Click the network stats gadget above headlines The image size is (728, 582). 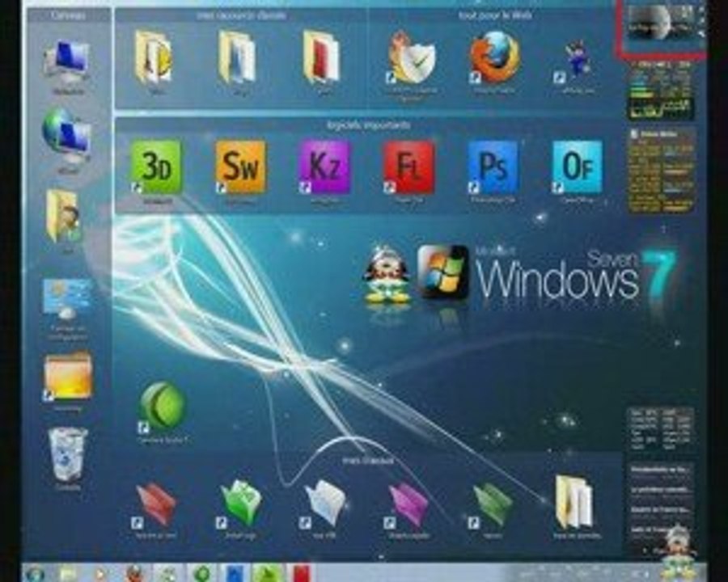(660, 430)
